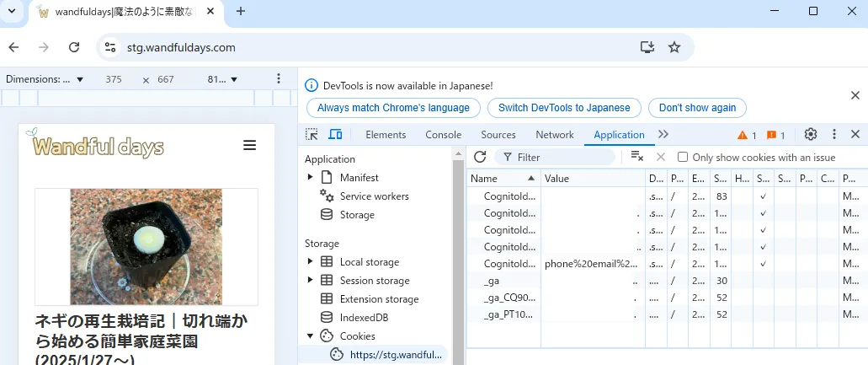This screenshot has width=868, height=365.
Task: Open a new browser tab
Action: tap(240, 12)
